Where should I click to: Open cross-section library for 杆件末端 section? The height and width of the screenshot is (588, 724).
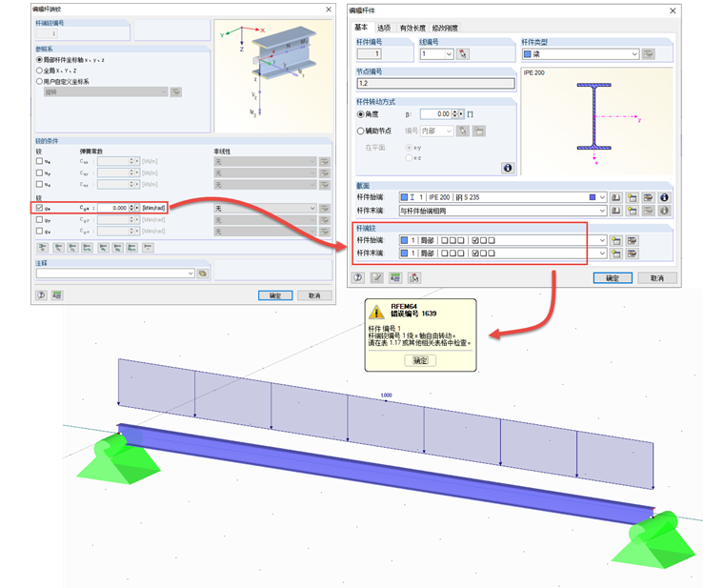[x=615, y=211]
